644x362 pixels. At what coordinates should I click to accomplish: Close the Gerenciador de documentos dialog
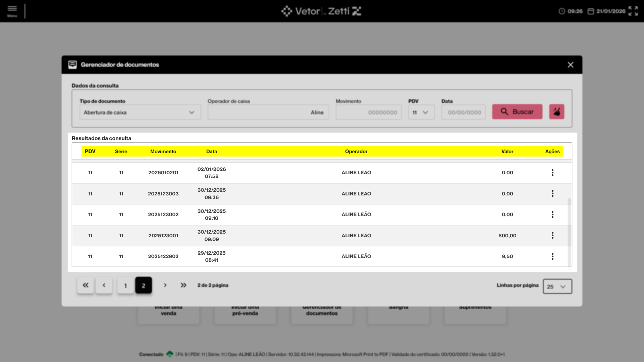point(570,65)
